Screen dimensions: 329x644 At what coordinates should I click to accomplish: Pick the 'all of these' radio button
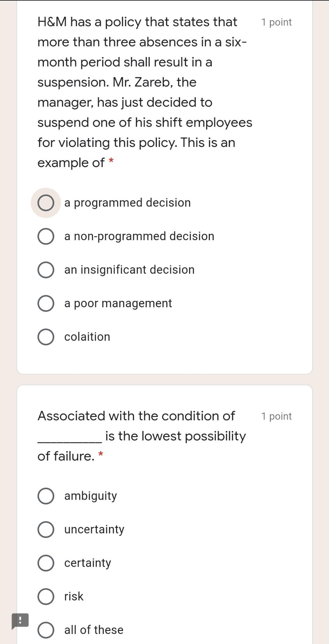[x=46, y=630]
